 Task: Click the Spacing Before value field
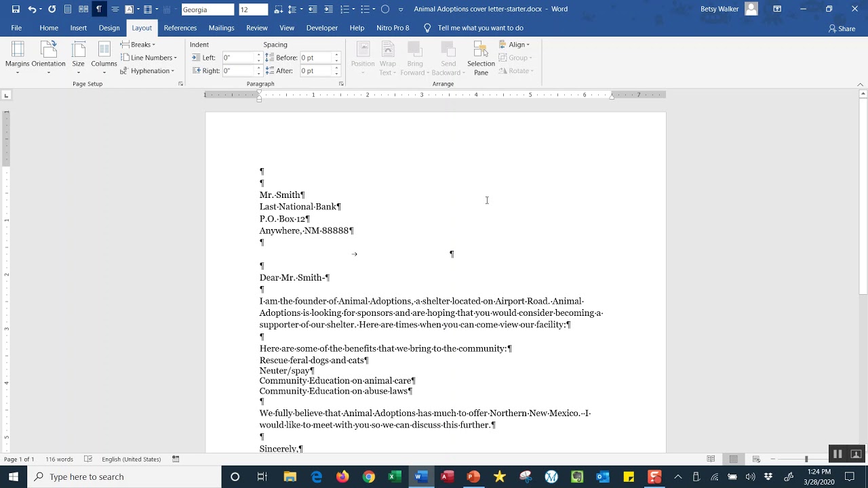[316, 58]
